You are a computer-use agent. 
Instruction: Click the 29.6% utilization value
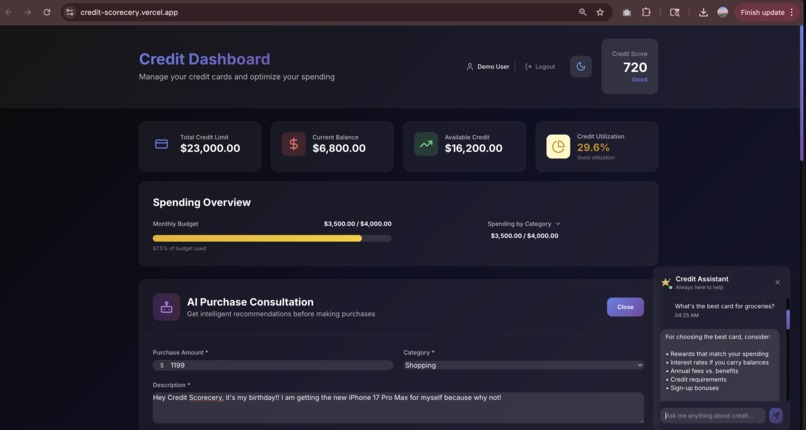[593, 148]
